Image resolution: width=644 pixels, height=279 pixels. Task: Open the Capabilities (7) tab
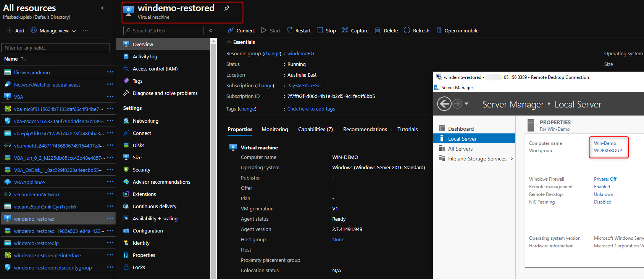coord(315,130)
